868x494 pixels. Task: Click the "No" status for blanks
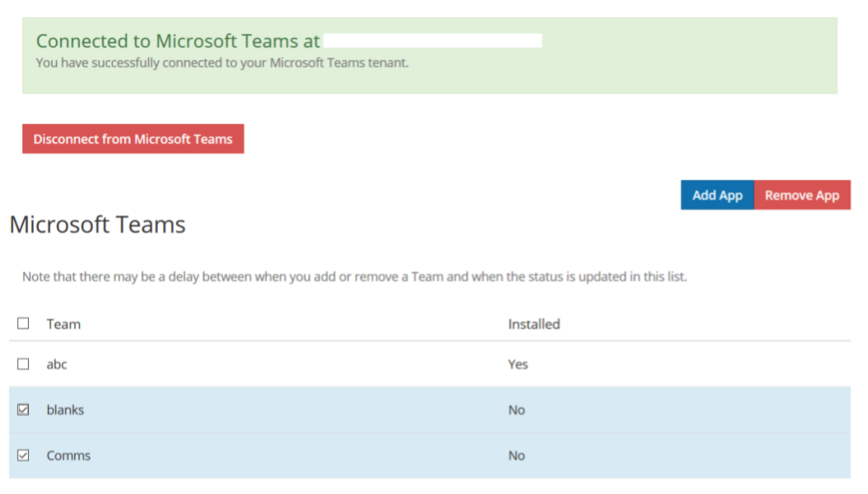tap(517, 410)
